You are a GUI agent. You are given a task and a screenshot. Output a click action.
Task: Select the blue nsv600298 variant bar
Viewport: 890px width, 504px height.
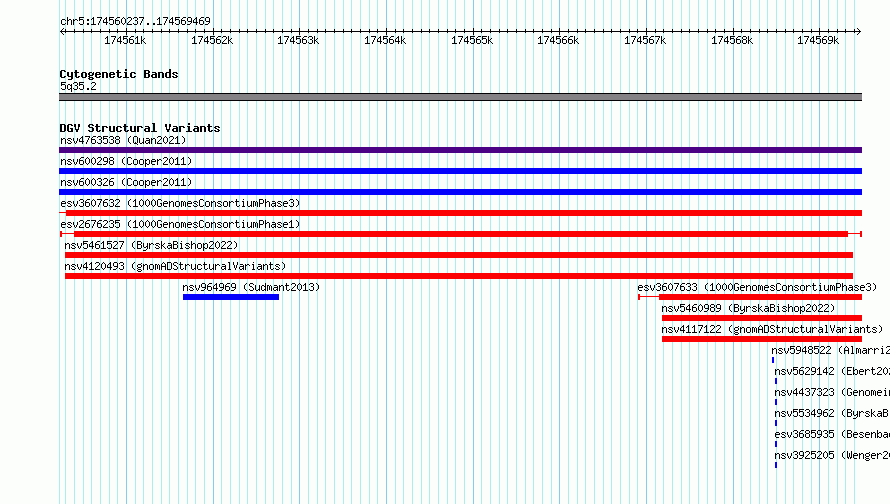click(460, 171)
